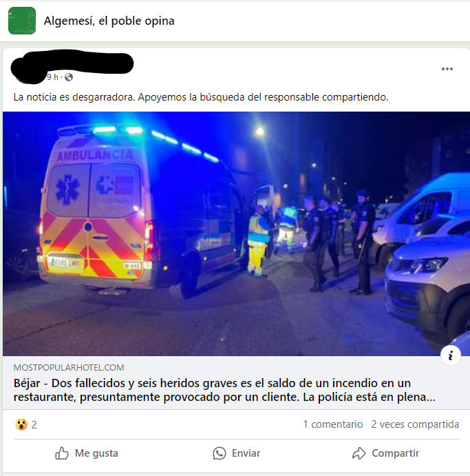This screenshot has width=470, height=476.
Task: View the 1 comentario link
Action: [333, 424]
